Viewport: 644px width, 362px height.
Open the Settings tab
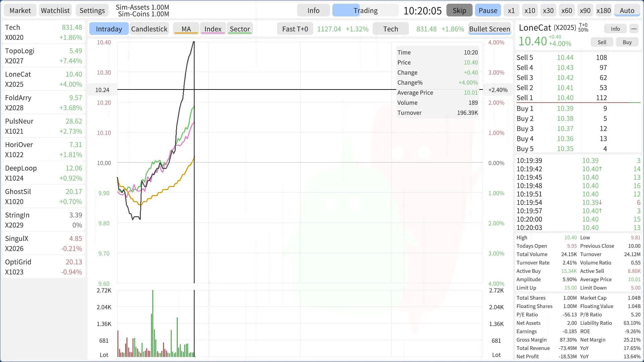point(92,10)
